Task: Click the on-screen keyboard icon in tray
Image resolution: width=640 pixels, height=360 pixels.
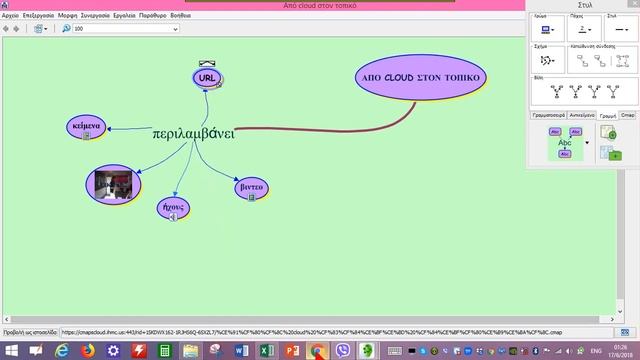Action: coord(395,351)
